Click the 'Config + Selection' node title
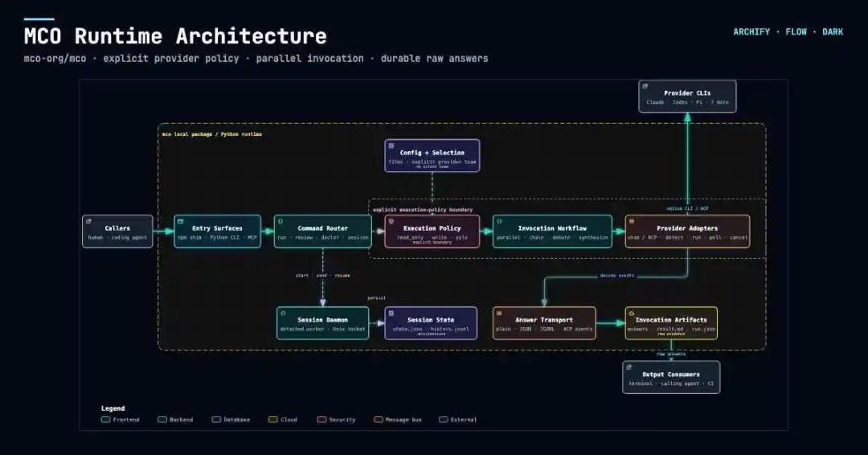This screenshot has height=455, width=868. pos(432,153)
